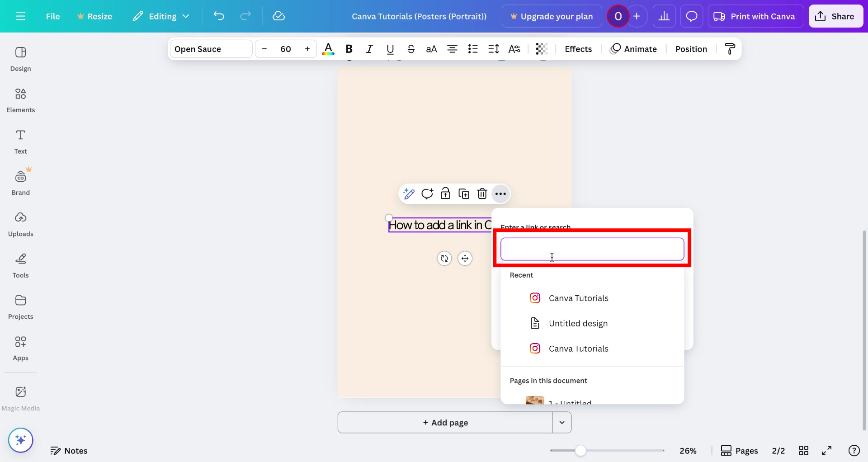Open the File menu
This screenshot has height=462, width=868.
[53, 16]
